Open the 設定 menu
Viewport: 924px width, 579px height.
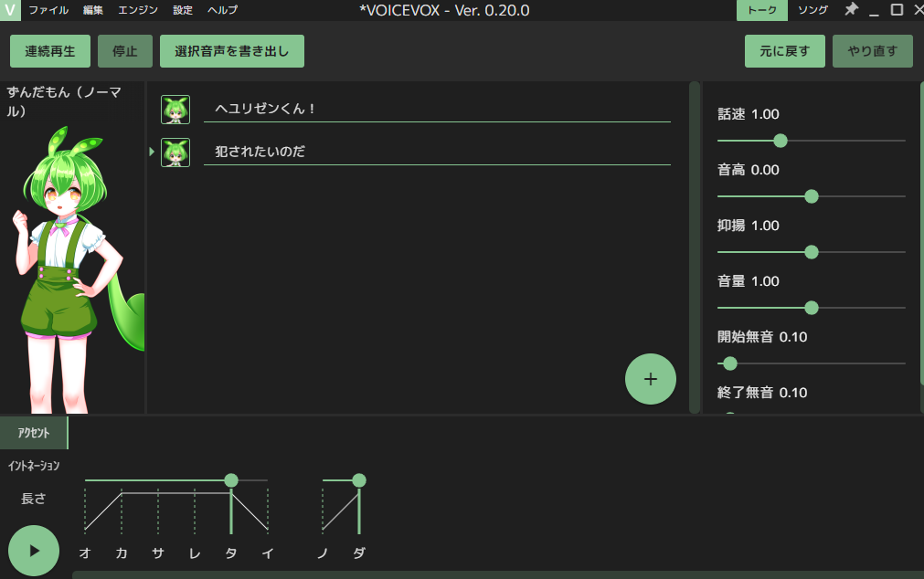coord(183,10)
